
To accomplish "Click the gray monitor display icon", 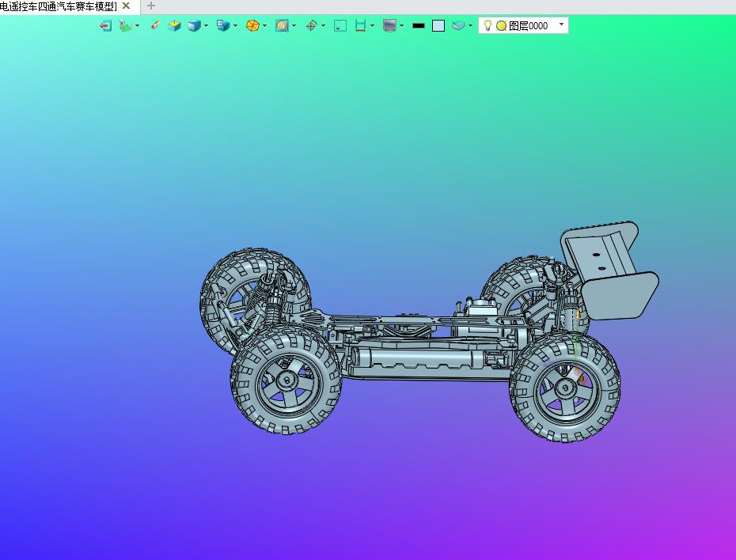I will click(389, 26).
